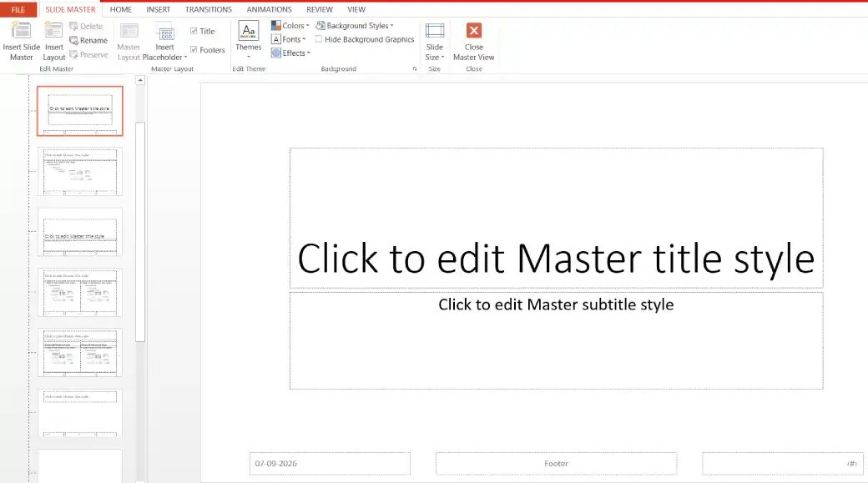This screenshot has width=868, height=483.
Task: Open the FILE tab
Action: (x=18, y=9)
